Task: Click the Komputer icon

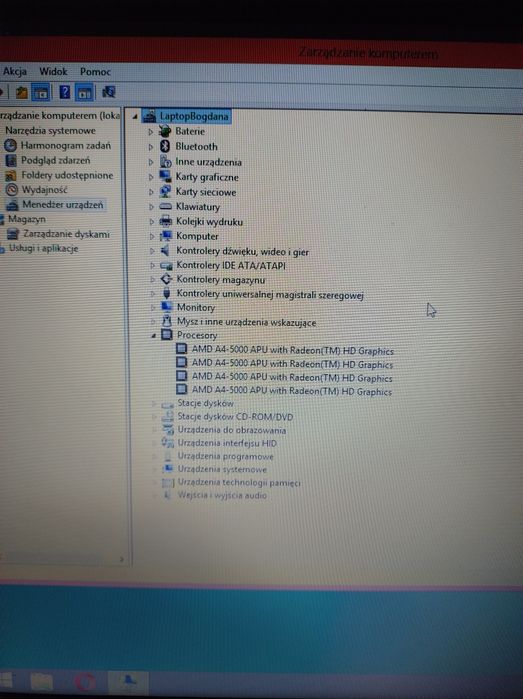Action: (166, 236)
